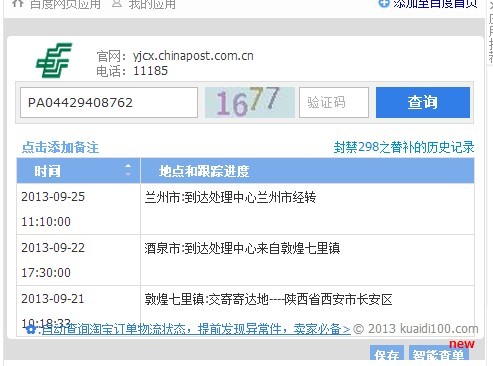Select row 兰州市:到达处理中心兰州市经转
493x366 pixels.
pyautogui.click(x=245, y=209)
